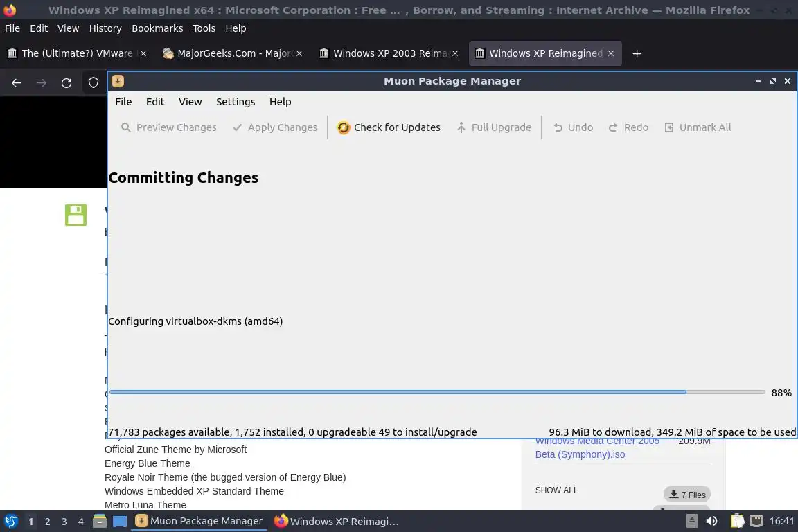
Task: Click Preview Changes in Muon toolbar
Action: (169, 127)
